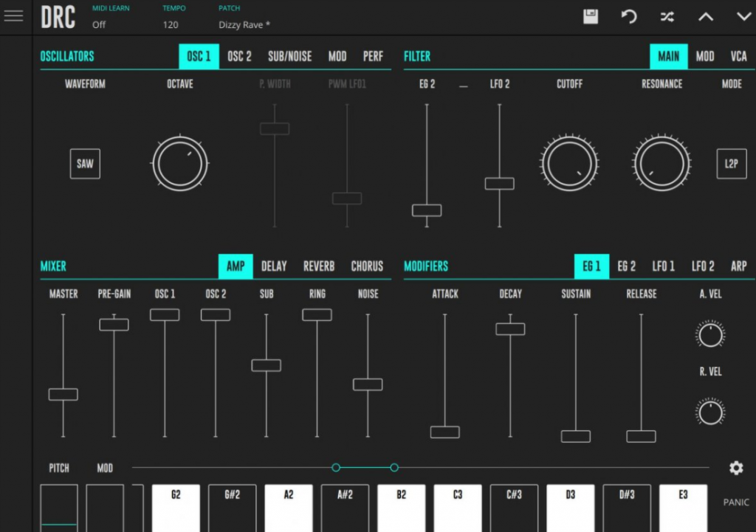Click the undo arrow icon
The height and width of the screenshot is (532, 756).
629,16
